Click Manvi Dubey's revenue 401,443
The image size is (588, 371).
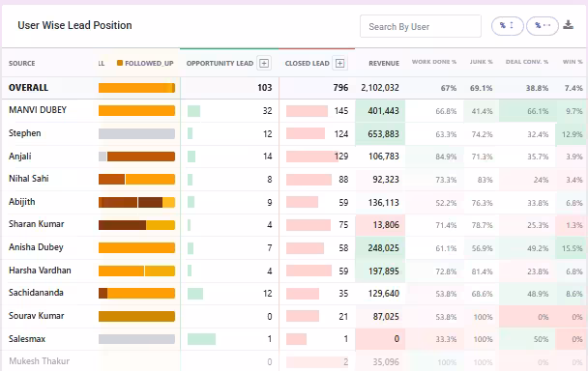[383, 111]
